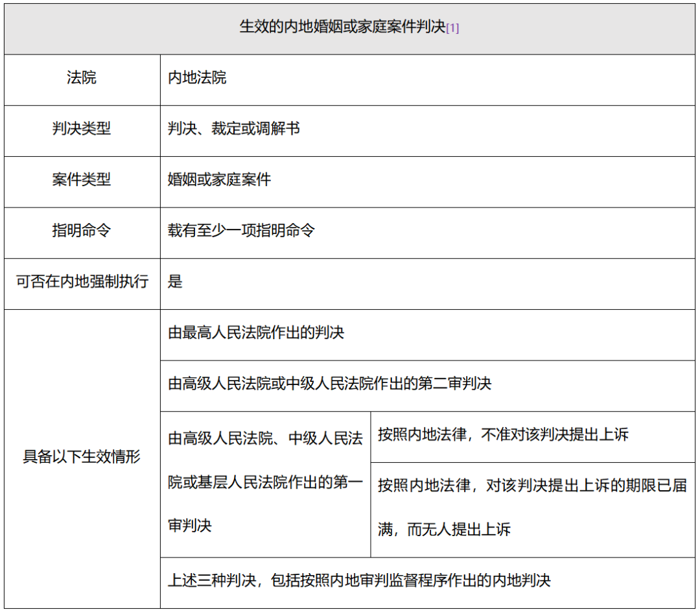Click the 判决、裁定或调解书 cell
The width and height of the screenshot is (700, 612).
[428, 131]
